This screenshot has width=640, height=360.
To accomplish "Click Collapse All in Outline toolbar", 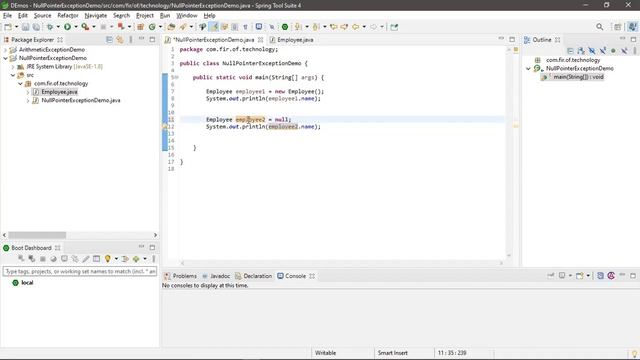I will coord(570,51).
